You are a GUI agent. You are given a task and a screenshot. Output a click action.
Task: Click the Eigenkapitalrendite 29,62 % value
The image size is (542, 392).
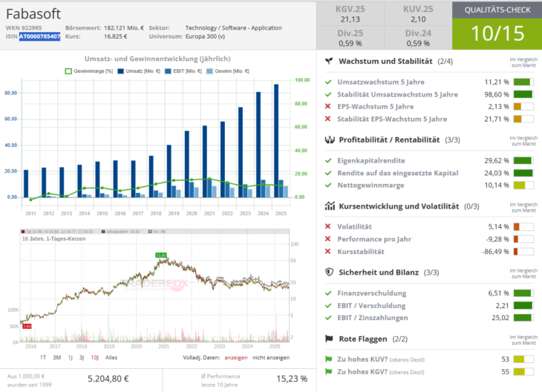(497, 160)
